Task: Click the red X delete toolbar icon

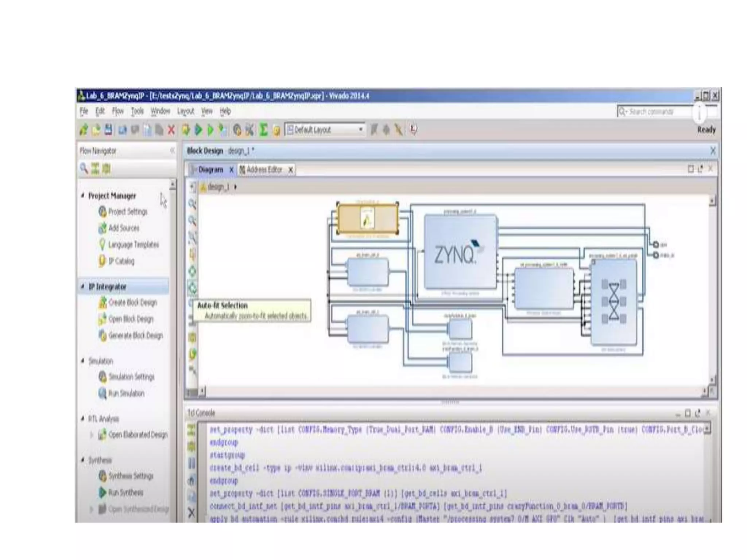Action: point(171,130)
